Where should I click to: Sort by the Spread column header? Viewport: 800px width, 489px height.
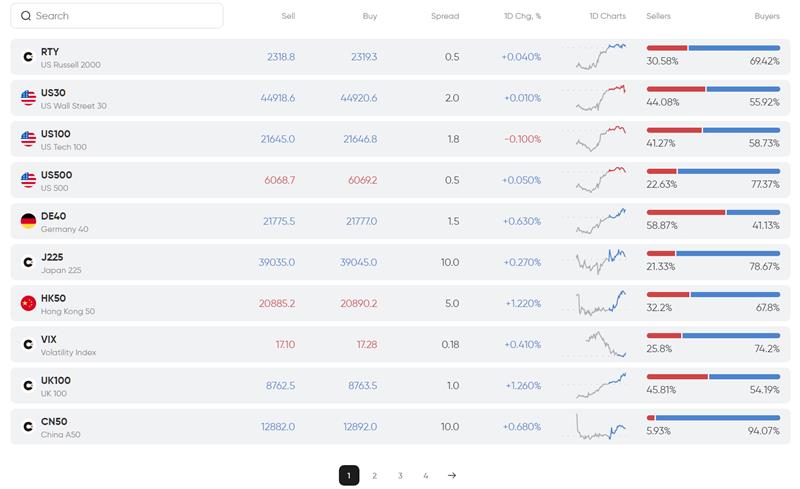coord(445,16)
